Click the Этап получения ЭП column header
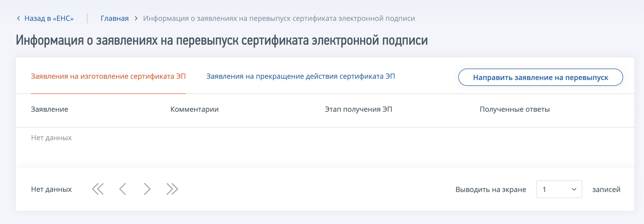 tap(358, 109)
